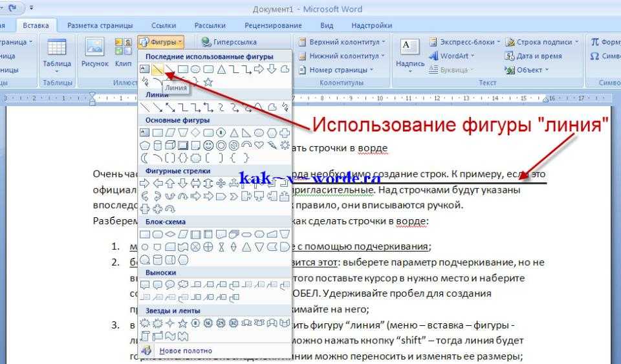The width and height of the screenshot is (621, 364).
Task: Insert a Гиперссылка hyperlink
Action: [x=229, y=42]
